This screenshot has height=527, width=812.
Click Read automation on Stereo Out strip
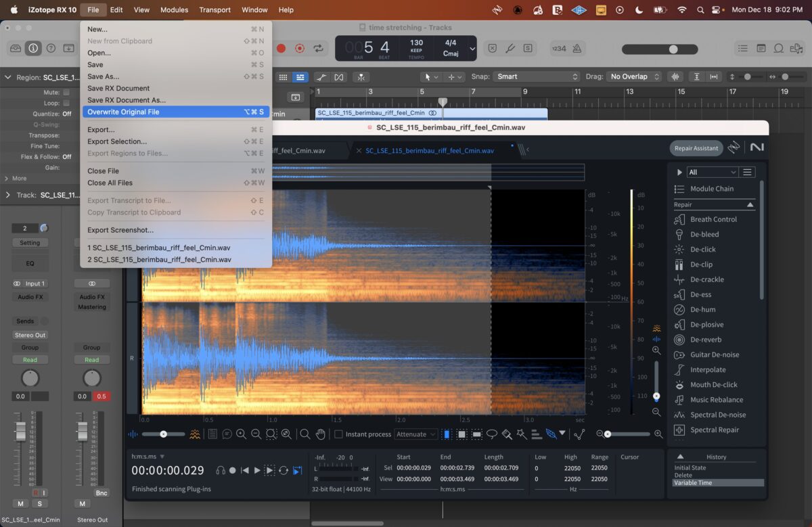(91, 360)
